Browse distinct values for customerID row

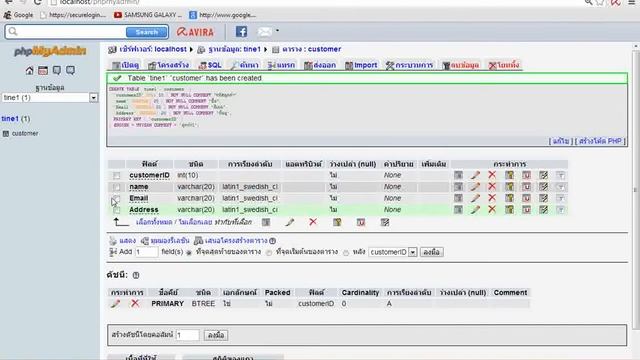tap(458, 175)
